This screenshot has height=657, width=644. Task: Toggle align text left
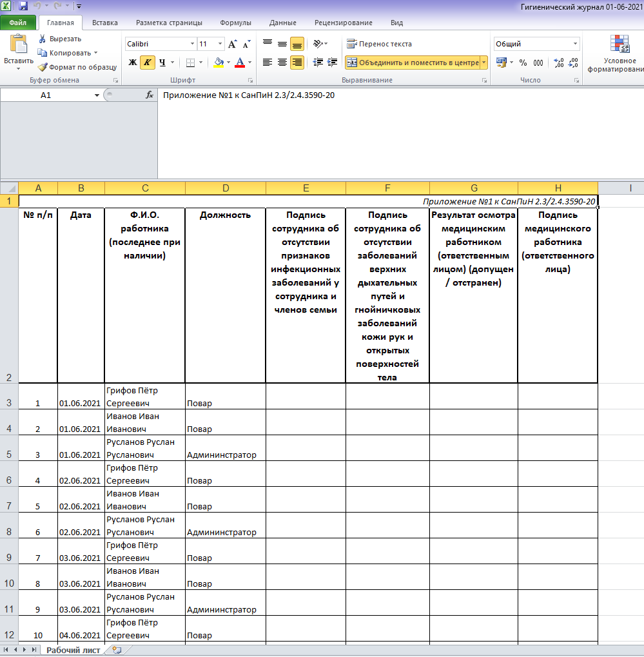pos(268,63)
